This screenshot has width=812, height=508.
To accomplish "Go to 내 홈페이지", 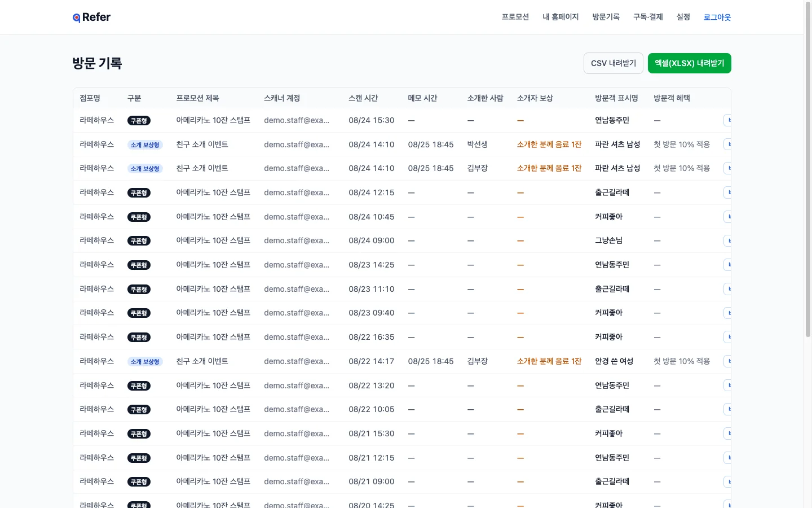I will pyautogui.click(x=561, y=17).
